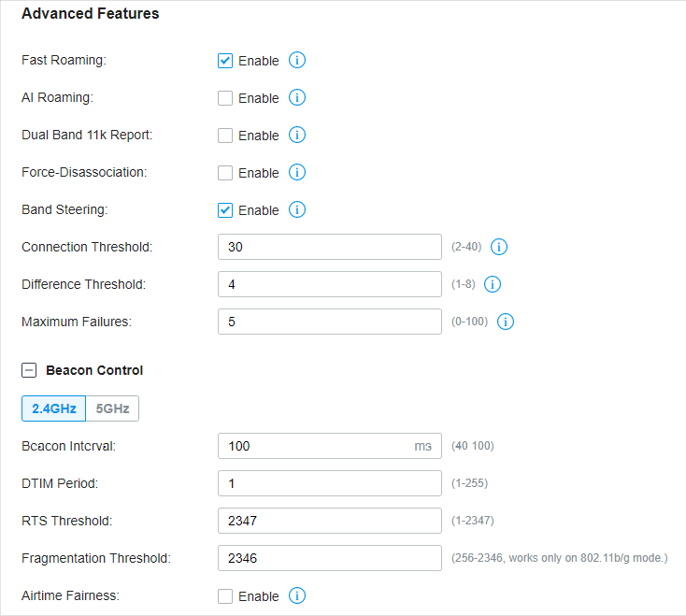Open the info icon beside Fast Roaming
Screen dimensions: 686x616
pyautogui.click(x=296, y=61)
